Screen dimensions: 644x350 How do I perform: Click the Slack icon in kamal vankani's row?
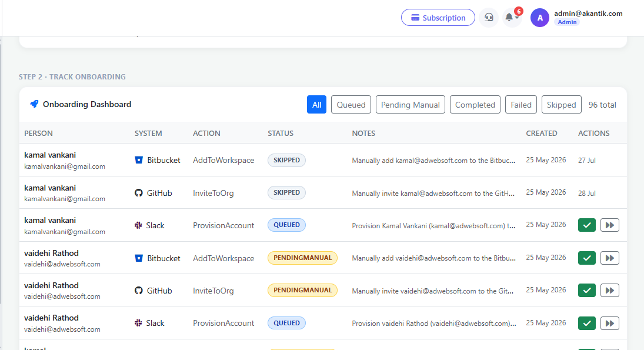138,225
